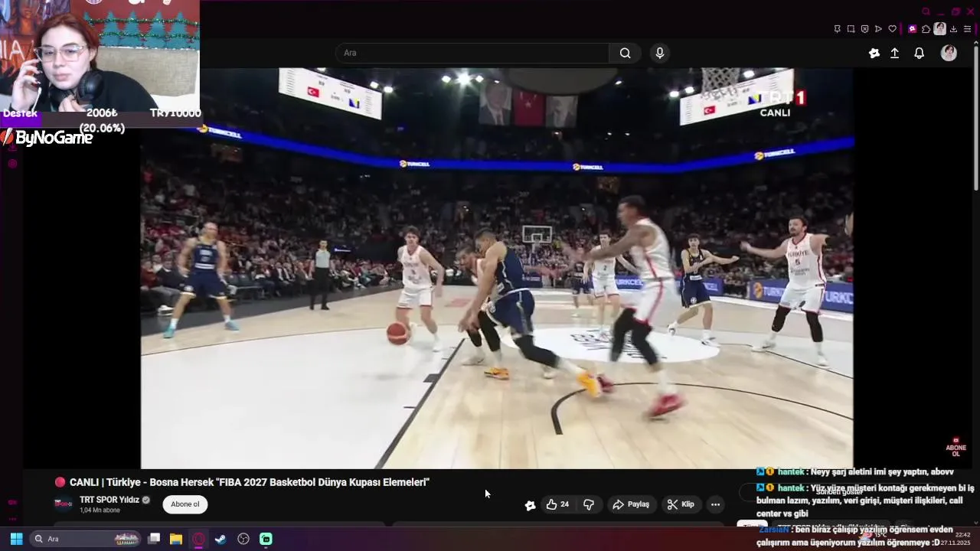Open the upload arrow icon in YouTube header
Viewport: 980px width, 551px height.
(x=894, y=53)
